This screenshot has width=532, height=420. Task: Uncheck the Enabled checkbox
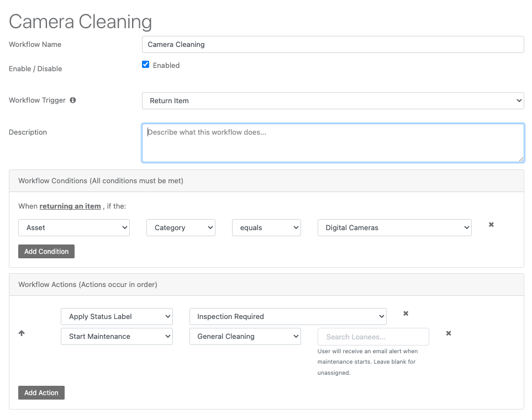[145, 65]
